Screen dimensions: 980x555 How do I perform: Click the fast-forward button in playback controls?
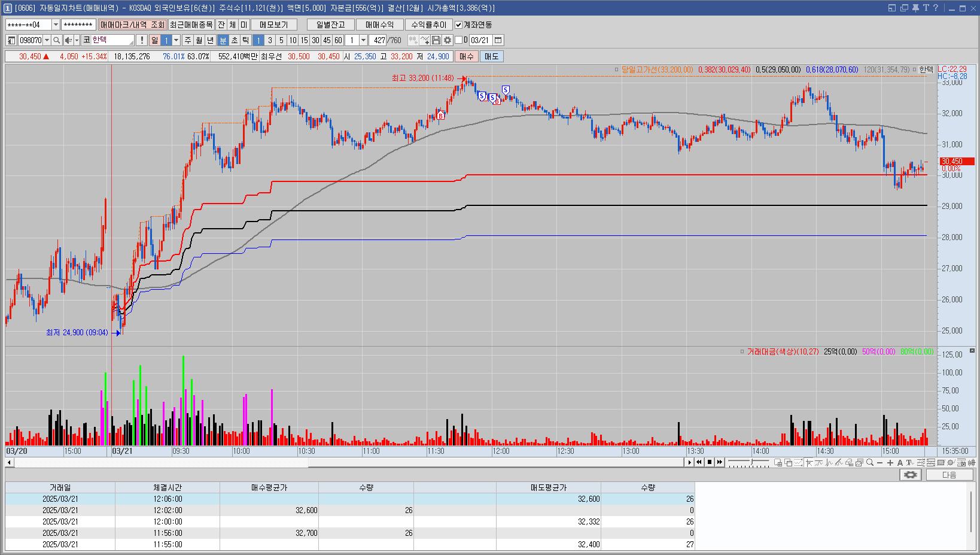click(x=720, y=462)
